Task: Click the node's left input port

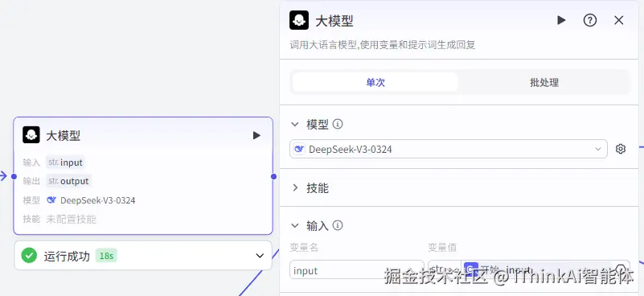Action: pos(14,176)
